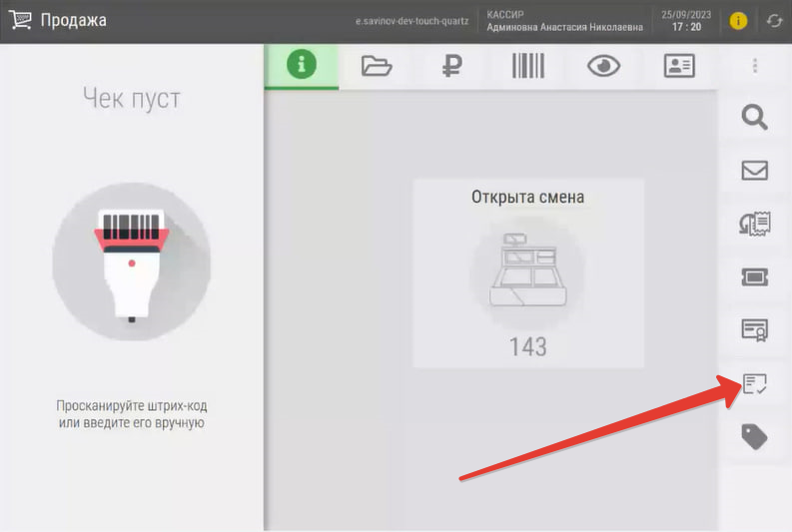Viewport: 792px width, 532px height.
Task: Open the eye view tab
Action: coord(603,66)
